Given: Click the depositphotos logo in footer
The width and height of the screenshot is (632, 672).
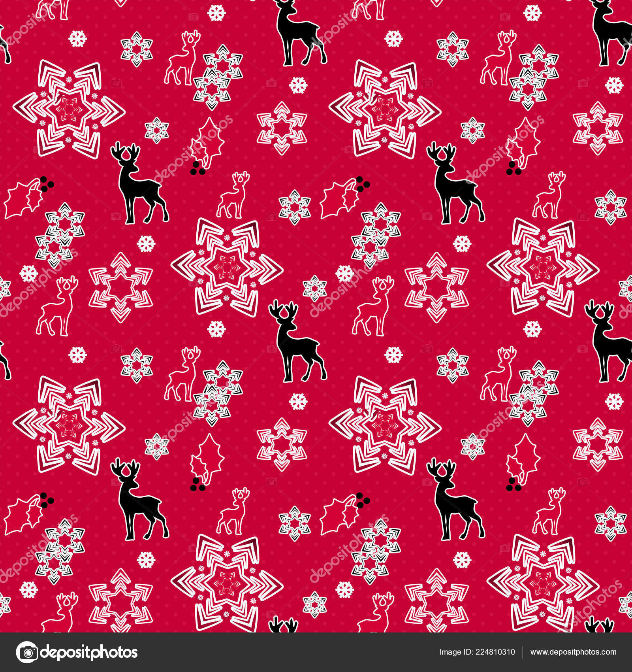Looking at the screenshot, I should tap(77, 652).
